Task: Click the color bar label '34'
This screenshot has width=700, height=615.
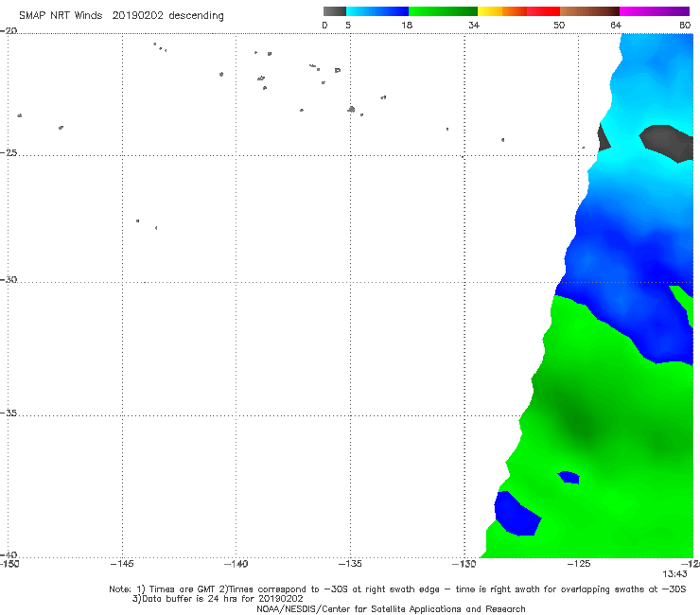Action: [x=474, y=25]
